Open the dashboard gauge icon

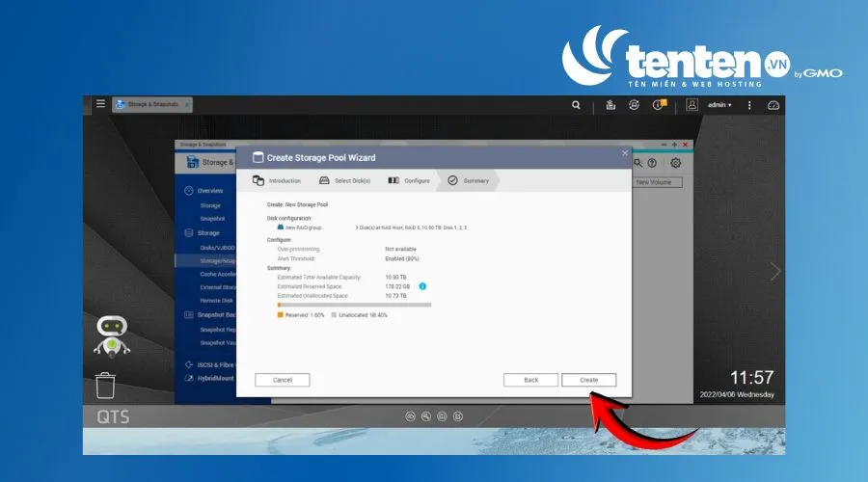[x=773, y=105]
